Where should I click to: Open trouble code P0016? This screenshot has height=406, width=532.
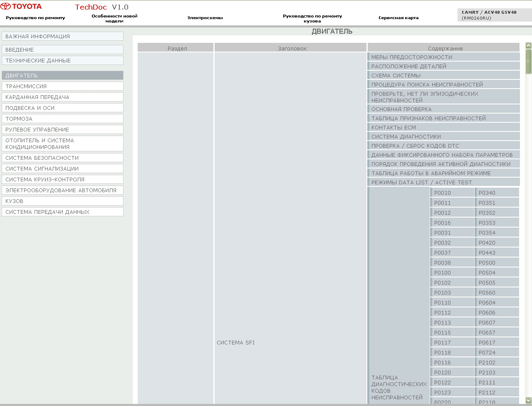[452, 223]
